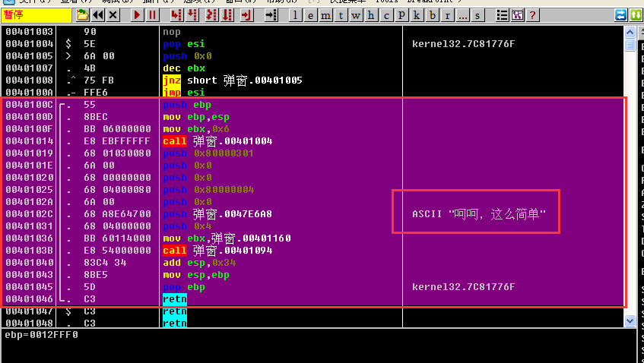Click hex bytes '83C4 34' in the dump column

tap(105, 263)
